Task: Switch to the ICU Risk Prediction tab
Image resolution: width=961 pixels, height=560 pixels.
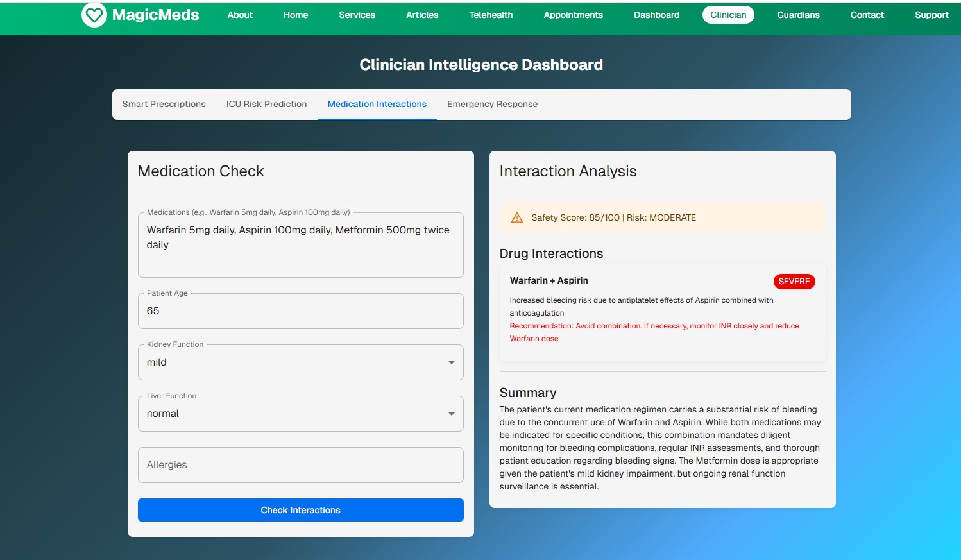Action: pyautogui.click(x=266, y=104)
